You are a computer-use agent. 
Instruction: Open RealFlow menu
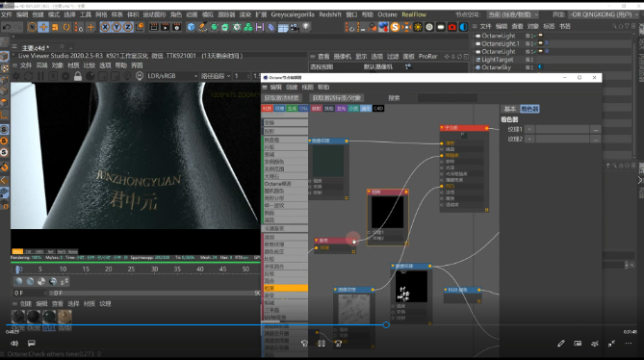tap(414, 14)
